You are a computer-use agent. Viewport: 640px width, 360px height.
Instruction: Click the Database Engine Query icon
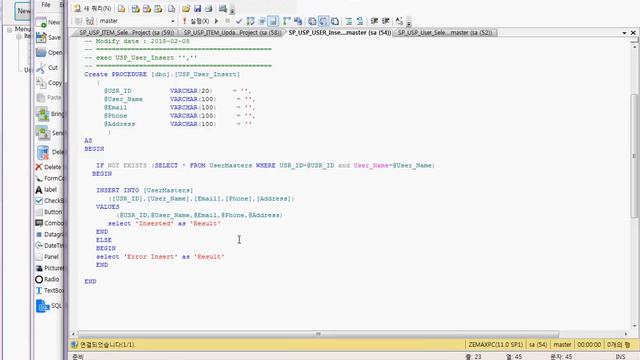122,9
